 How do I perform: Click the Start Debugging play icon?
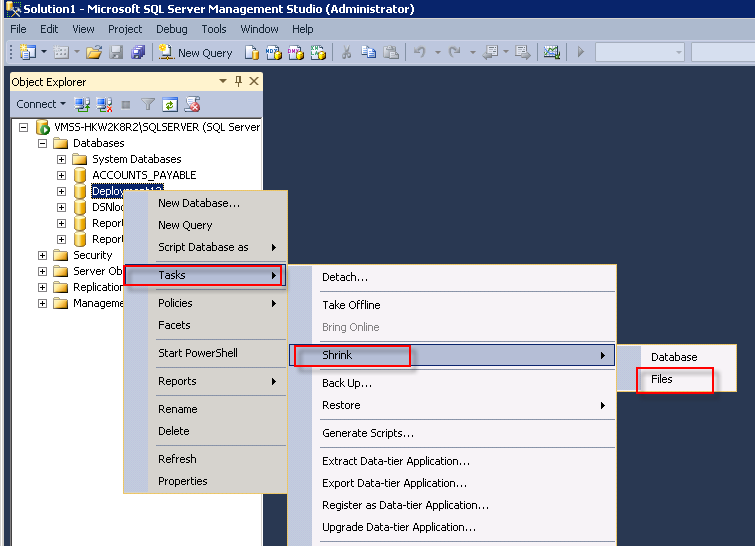(580, 52)
